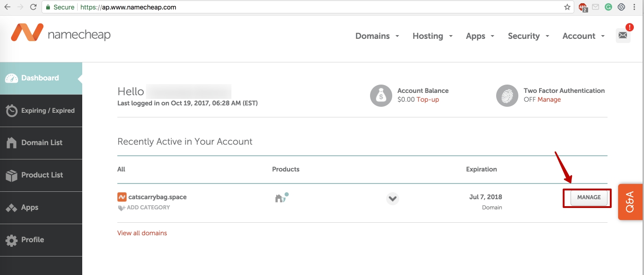
Task: Click the 'Recently Active in Your Account' heading
Action: tap(185, 141)
